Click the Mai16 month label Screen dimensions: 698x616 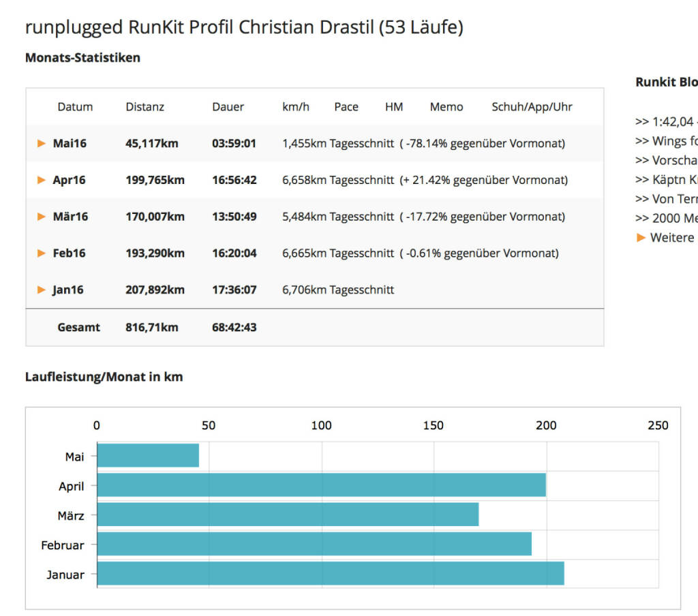click(x=70, y=143)
